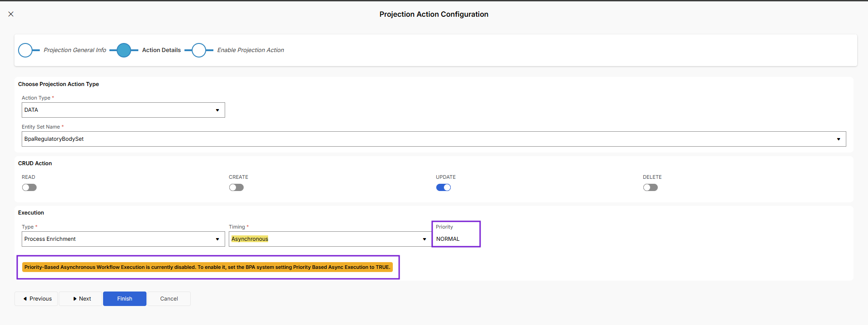Screen dimensions: 868x325
Task: Toggle the READ CRUD switch
Action: pos(29,187)
